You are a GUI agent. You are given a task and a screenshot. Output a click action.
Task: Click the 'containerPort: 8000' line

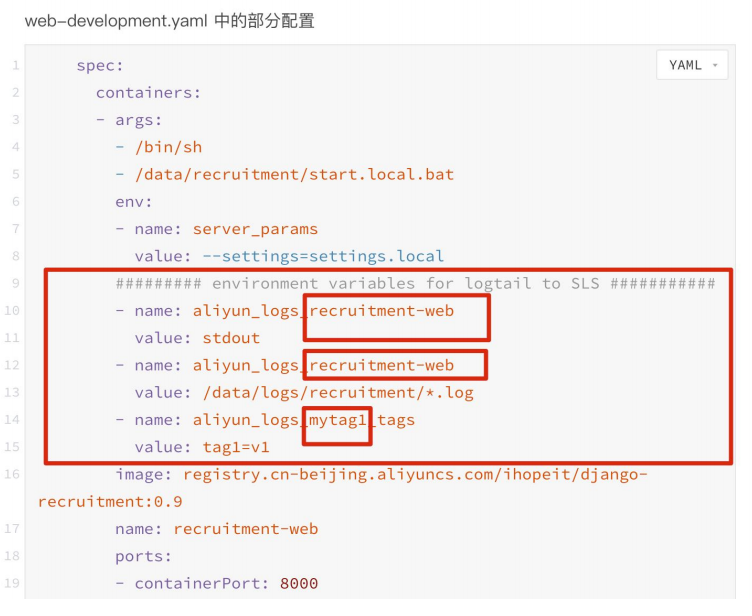click(226, 583)
